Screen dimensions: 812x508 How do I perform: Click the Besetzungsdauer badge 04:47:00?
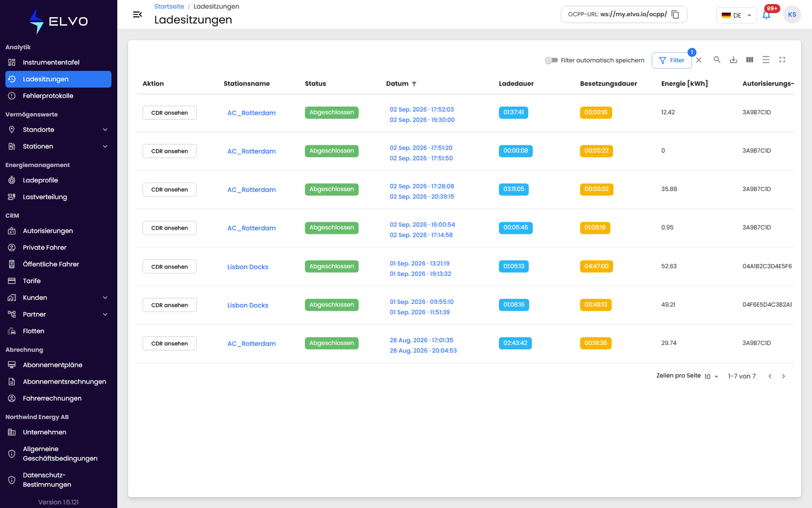pyautogui.click(x=596, y=266)
